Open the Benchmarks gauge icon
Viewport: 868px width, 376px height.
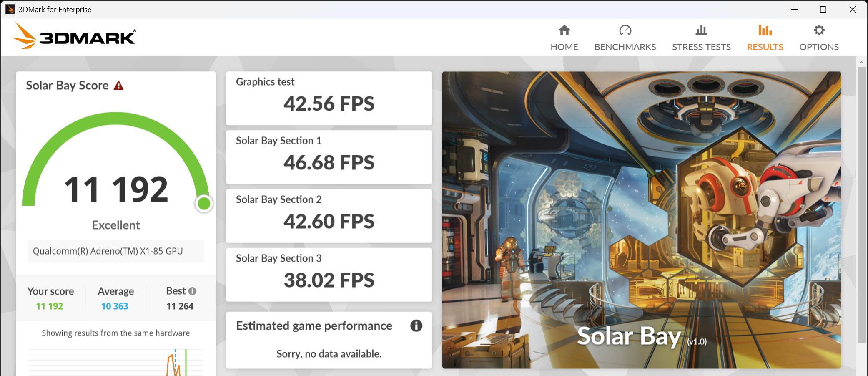pos(625,30)
